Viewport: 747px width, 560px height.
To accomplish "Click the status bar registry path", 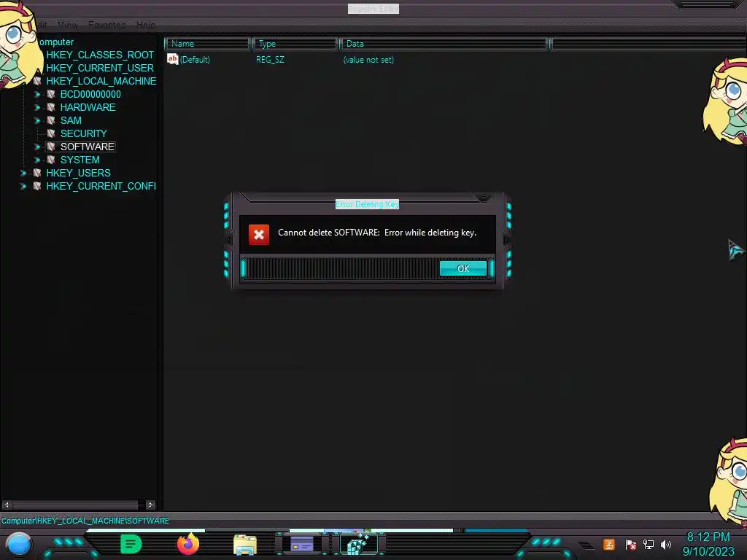I will click(85, 521).
